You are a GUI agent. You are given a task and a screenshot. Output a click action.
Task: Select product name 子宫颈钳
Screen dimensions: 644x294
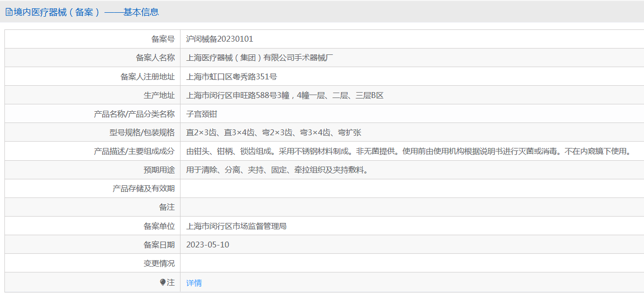click(x=202, y=114)
